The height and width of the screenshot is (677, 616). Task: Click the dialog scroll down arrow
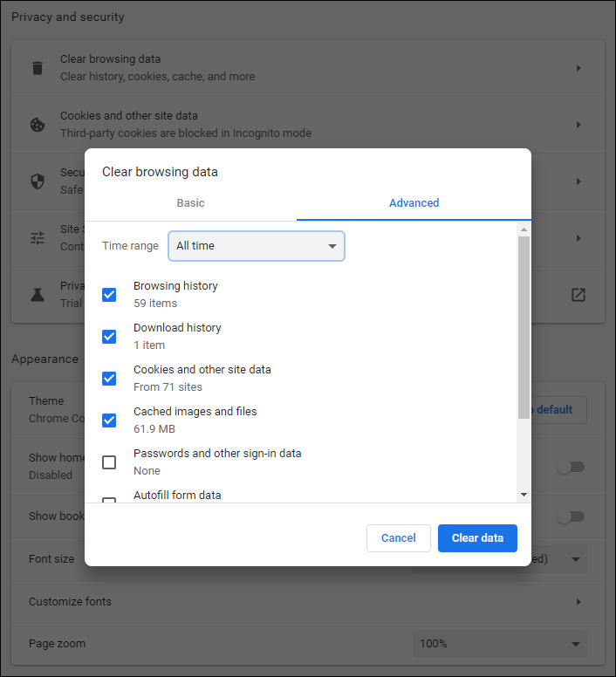pyautogui.click(x=524, y=495)
